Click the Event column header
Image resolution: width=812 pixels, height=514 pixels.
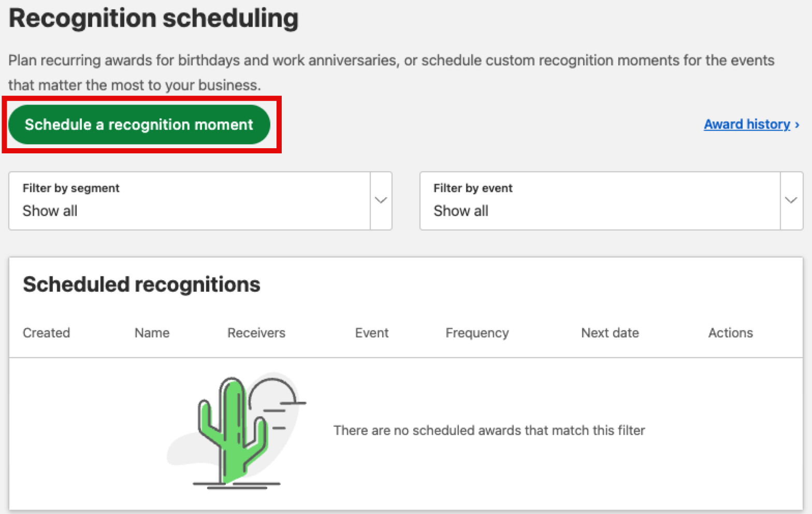click(x=372, y=333)
